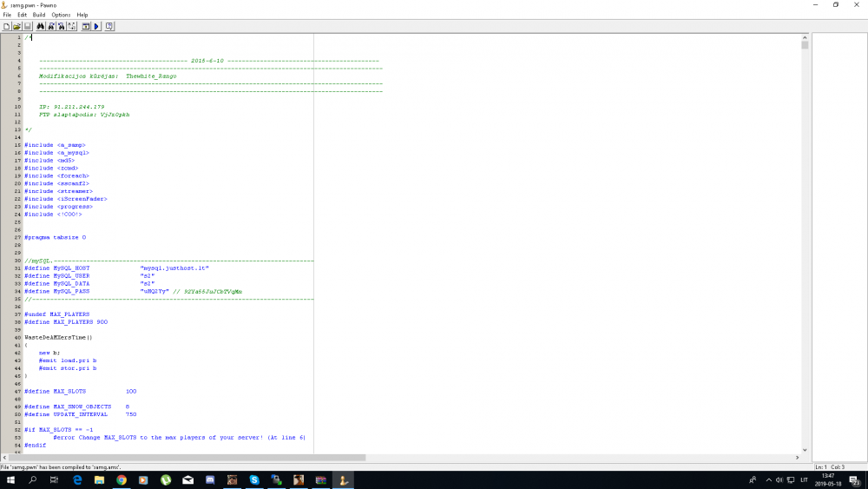Show hidden system tray icons

pos(768,479)
